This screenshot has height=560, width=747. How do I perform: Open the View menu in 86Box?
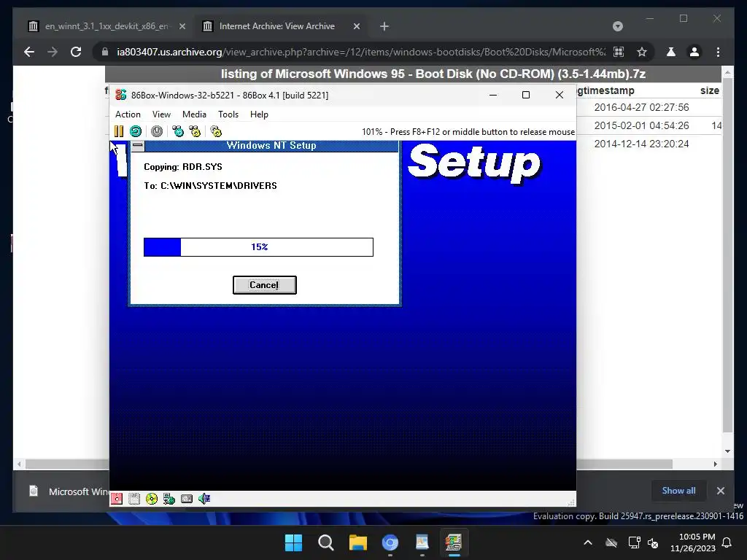[161, 114]
